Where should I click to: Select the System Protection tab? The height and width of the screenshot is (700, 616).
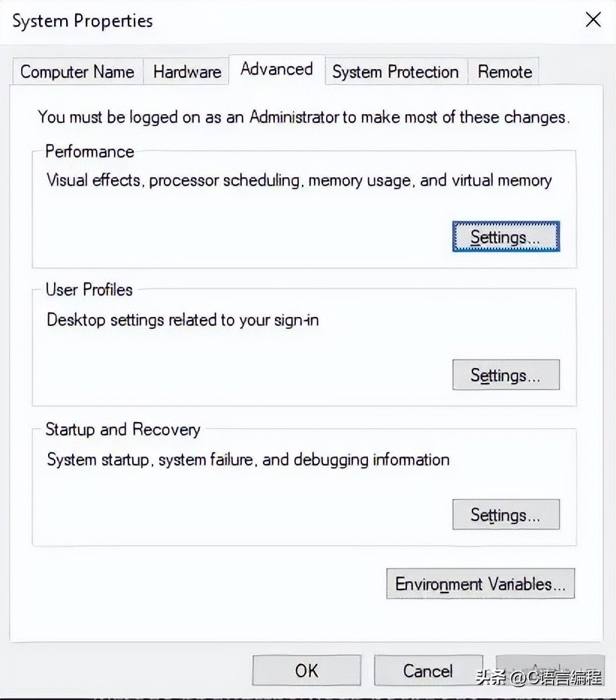coord(395,71)
